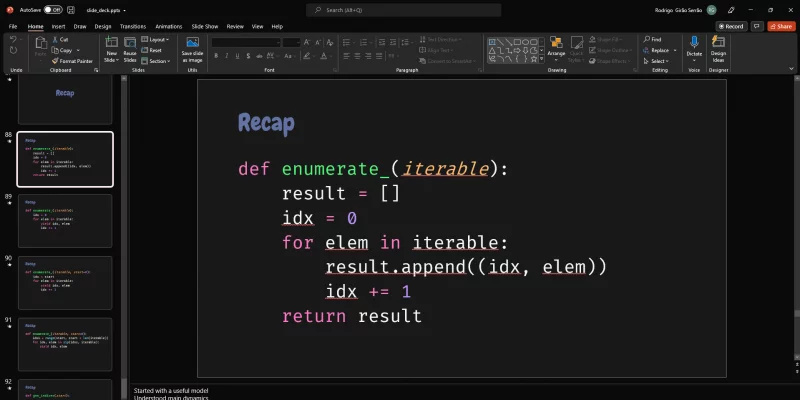Open the font name combo box
This screenshot has height=400, width=800.
point(246,42)
